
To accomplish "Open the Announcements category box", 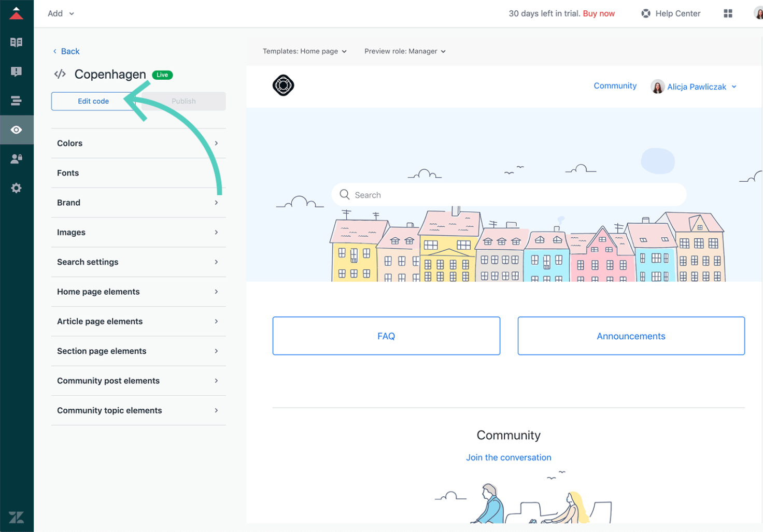I will click(x=631, y=336).
